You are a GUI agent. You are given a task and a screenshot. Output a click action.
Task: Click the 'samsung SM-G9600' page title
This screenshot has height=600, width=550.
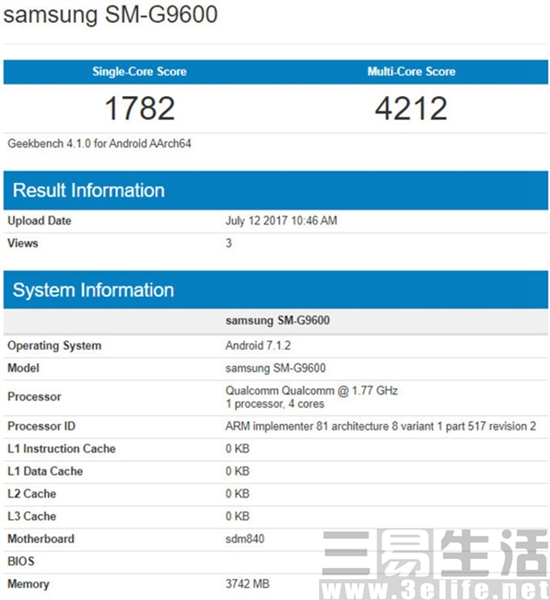pos(111,15)
